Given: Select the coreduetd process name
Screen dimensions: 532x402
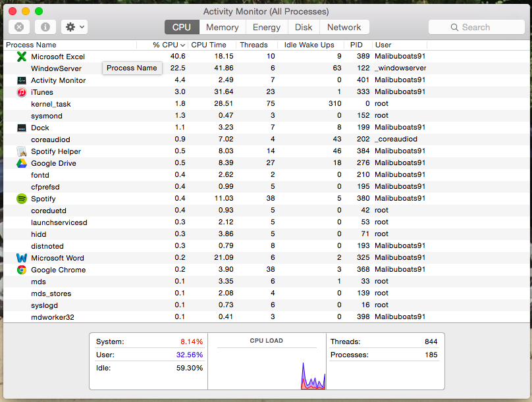Looking at the screenshot, I should pos(49,211).
